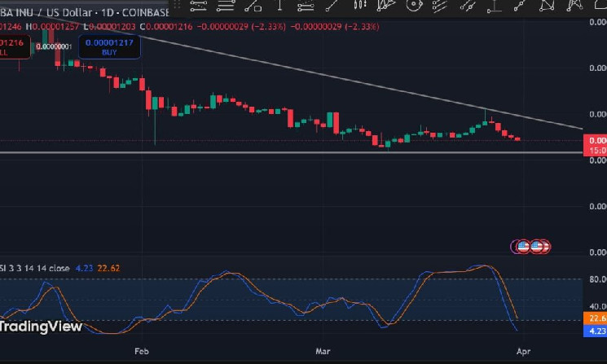Select the descending diagonal trendline on chart
The height and width of the screenshot is (364, 607).
[x=367, y=81]
